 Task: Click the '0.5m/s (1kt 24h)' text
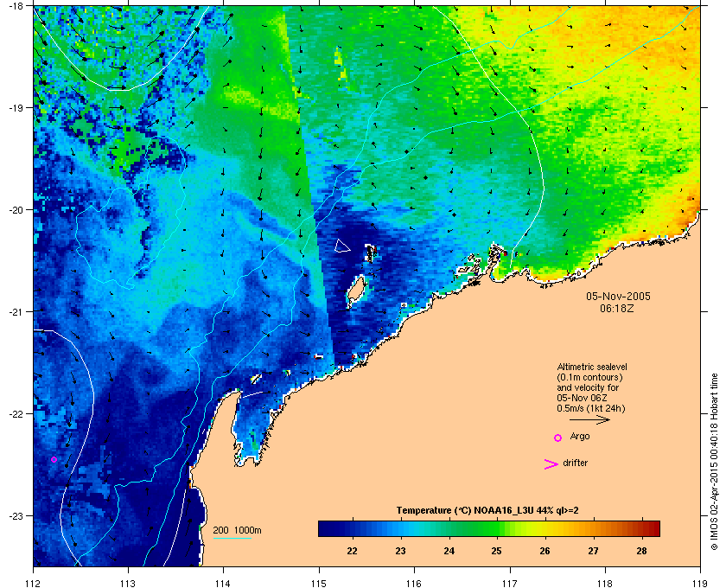tap(591, 409)
